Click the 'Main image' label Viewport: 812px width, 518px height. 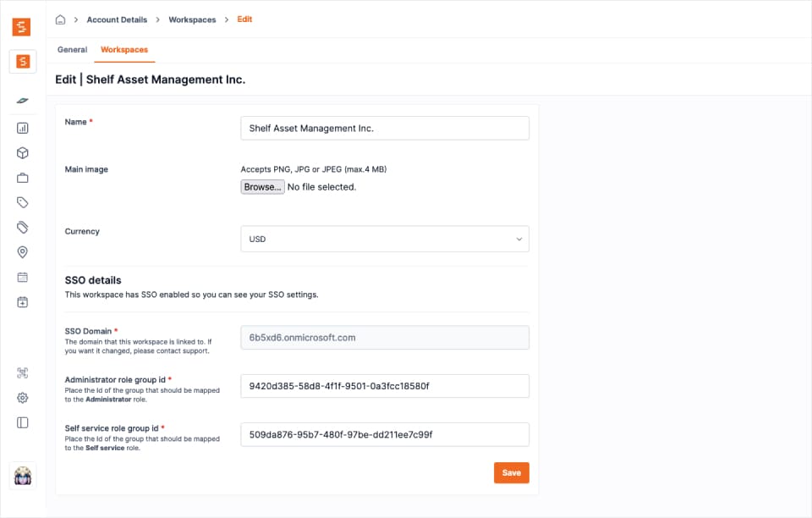[86, 169]
